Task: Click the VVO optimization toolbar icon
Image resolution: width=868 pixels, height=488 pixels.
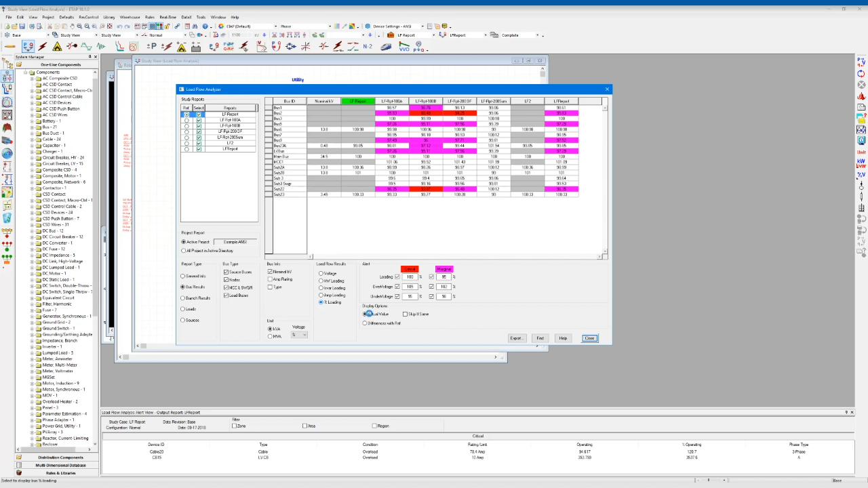Action: (x=404, y=46)
